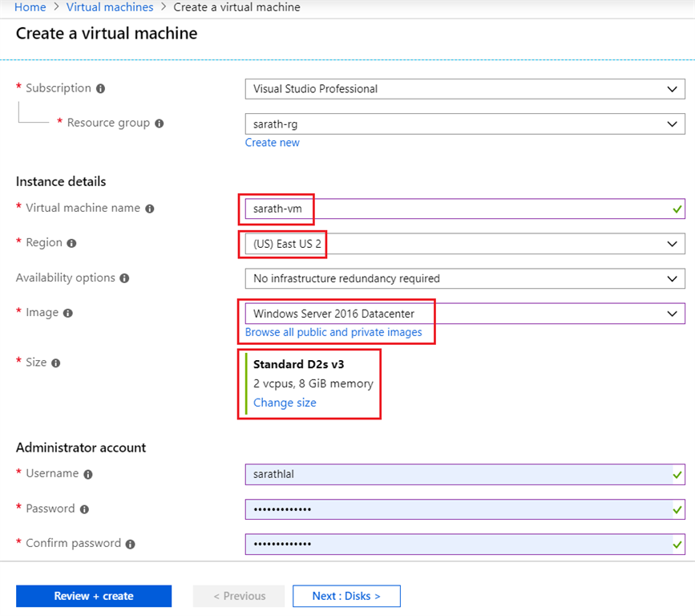Show info tooltip for Virtual machine name
Image resolution: width=695 pixels, height=616 pixels.
(150, 209)
